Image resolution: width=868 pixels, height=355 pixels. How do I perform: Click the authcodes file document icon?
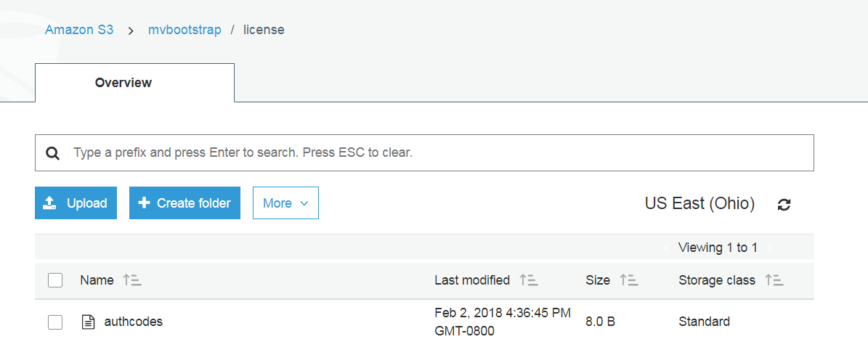click(88, 322)
